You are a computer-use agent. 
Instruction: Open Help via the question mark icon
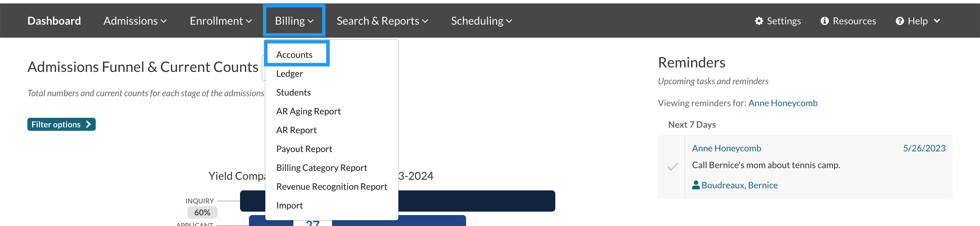(899, 21)
